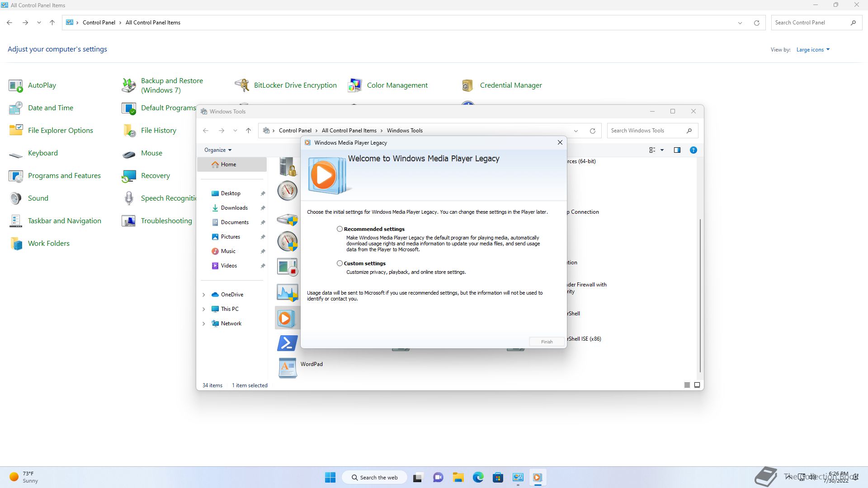
Task: Click the vertical scrollbar in Windows Tools
Action: 700,296
